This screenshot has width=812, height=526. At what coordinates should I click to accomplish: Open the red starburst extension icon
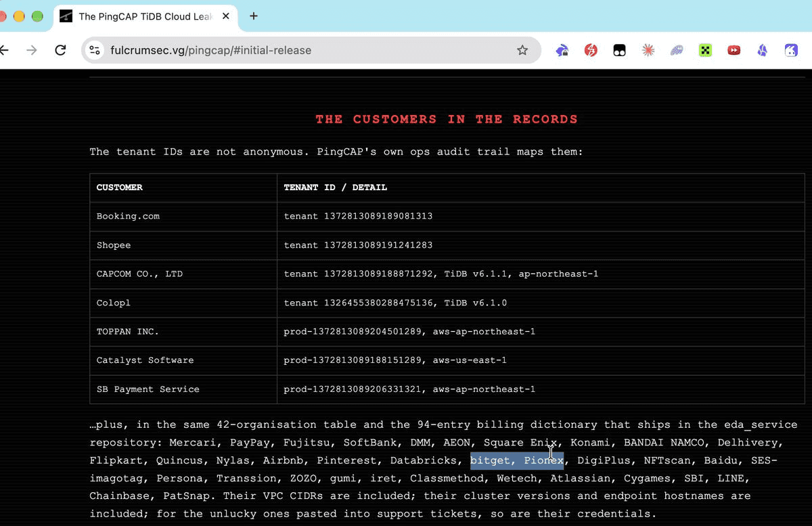[648, 50]
